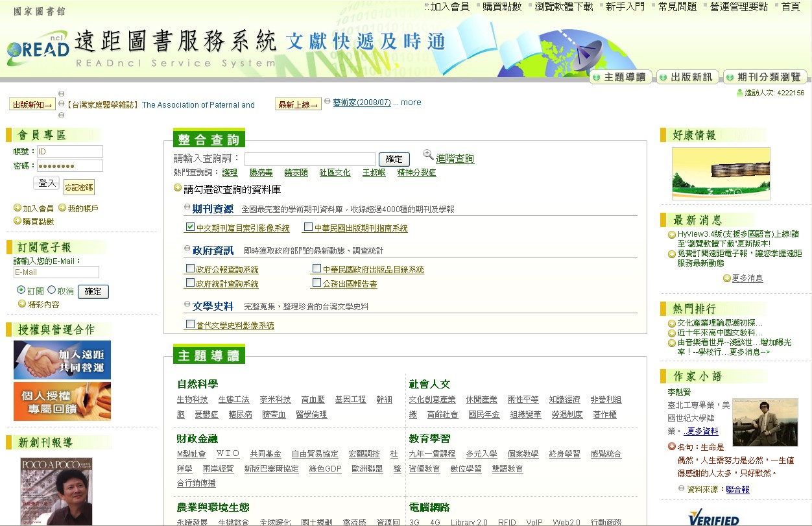Click the search keyword input field

(x=309, y=159)
